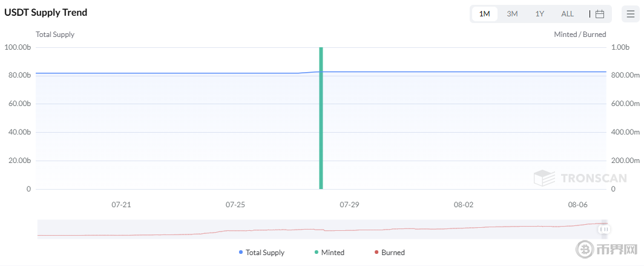The width and height of the screenshot is (644, 266).
Task: Click the USDT Supply Trend title
Action: [46, 12]
